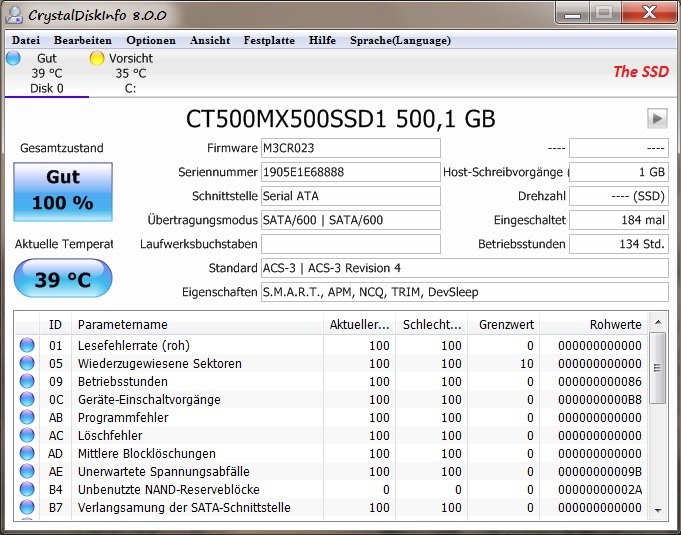The width and height of the screenshot is (681, 535).
Task: Open the Hilfe menu
Action: coord(322,40)
